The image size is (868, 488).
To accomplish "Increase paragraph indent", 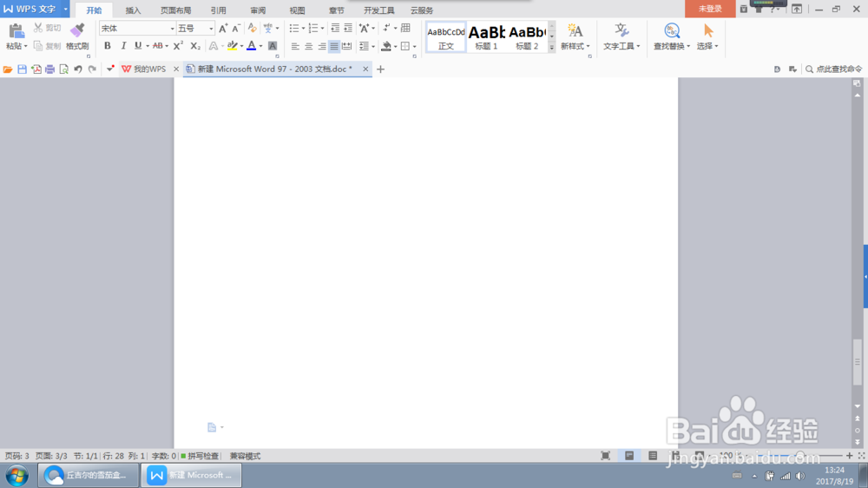I will (348, 29).
